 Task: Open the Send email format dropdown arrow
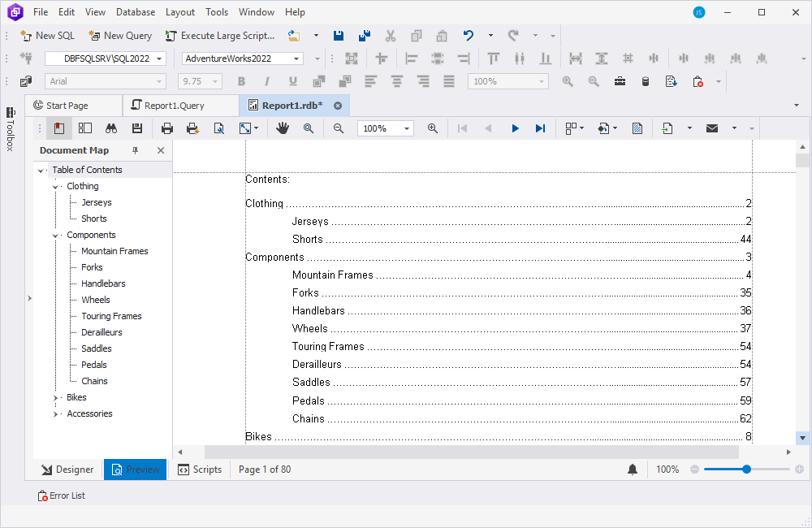(x=734, y=128)
